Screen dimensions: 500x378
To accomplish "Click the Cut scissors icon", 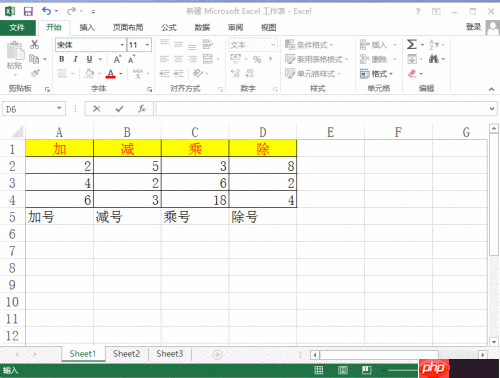I will (x=35, y=44).
